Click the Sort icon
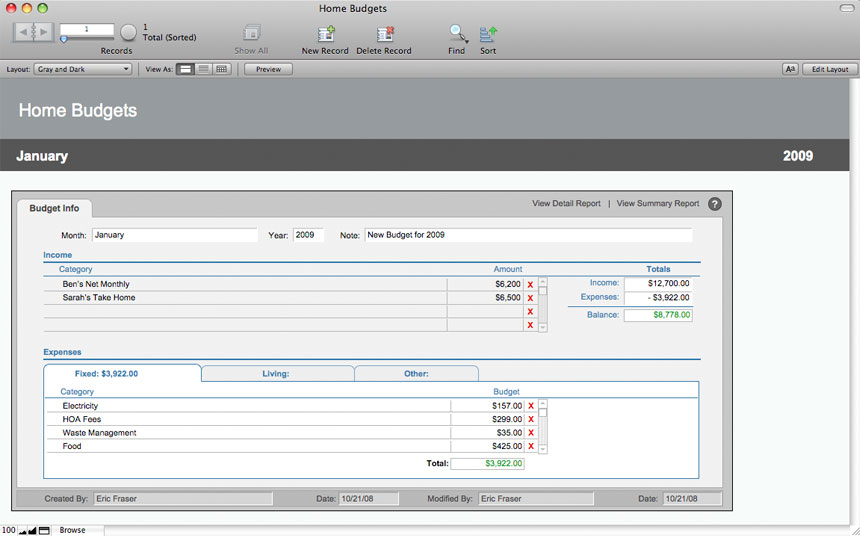Viewport: 860px width, 538px height. [488, 34]
